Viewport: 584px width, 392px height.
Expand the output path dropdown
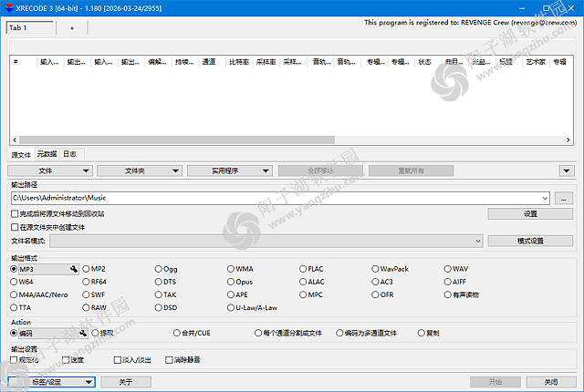click(545, 198)
